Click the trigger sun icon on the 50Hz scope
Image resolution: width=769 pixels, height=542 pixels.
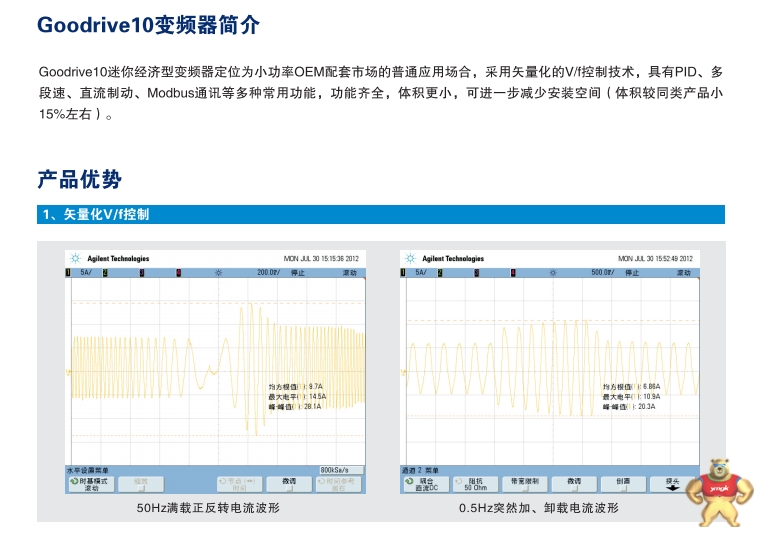coord(219,272)
